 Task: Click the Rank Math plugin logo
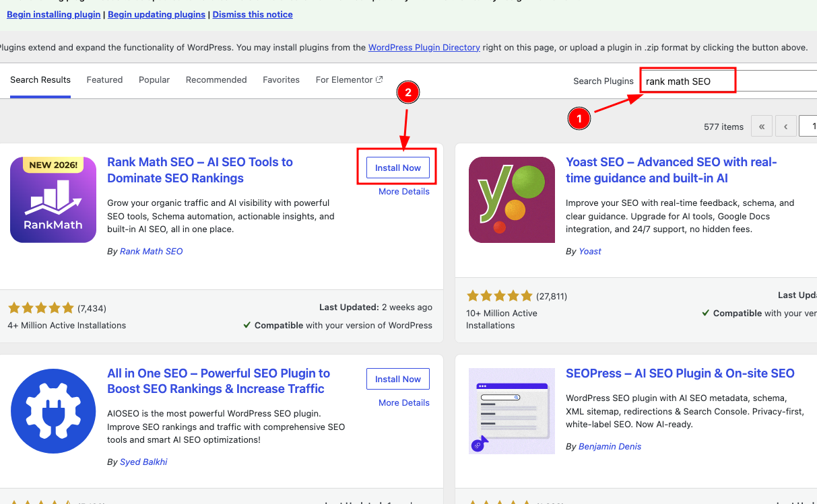[x=53, y=200]
